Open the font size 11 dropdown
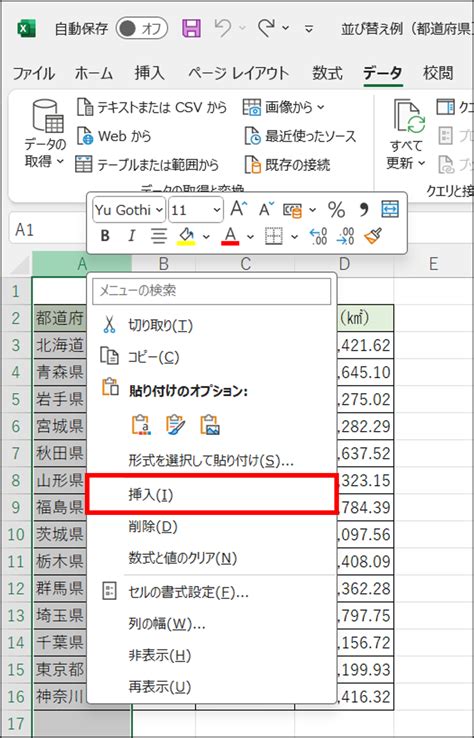The width and height of the screenshot is (474, 738). (196, 209)
